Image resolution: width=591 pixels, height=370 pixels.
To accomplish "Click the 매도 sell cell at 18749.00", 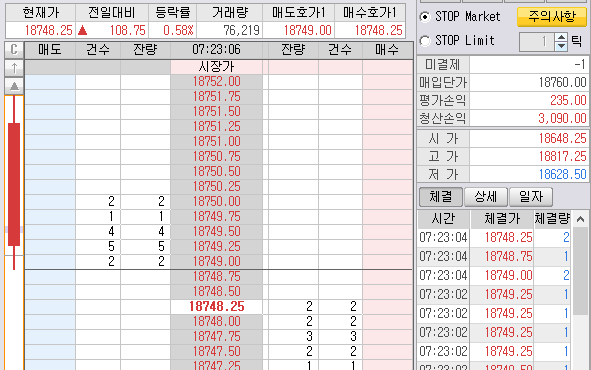I will tap(50, 261).
